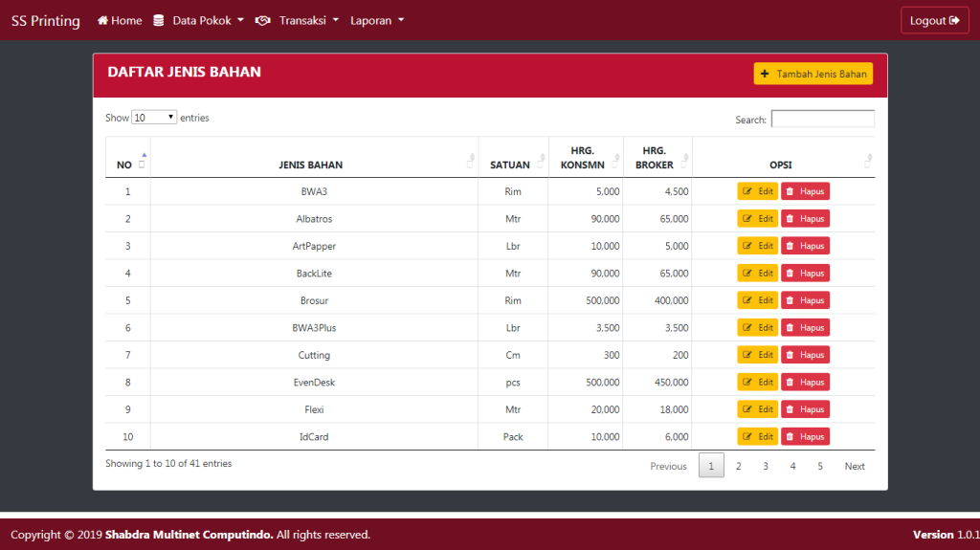980x550 pixels.
Task: Click the Logout button
Action: click(x=934, y=21)
